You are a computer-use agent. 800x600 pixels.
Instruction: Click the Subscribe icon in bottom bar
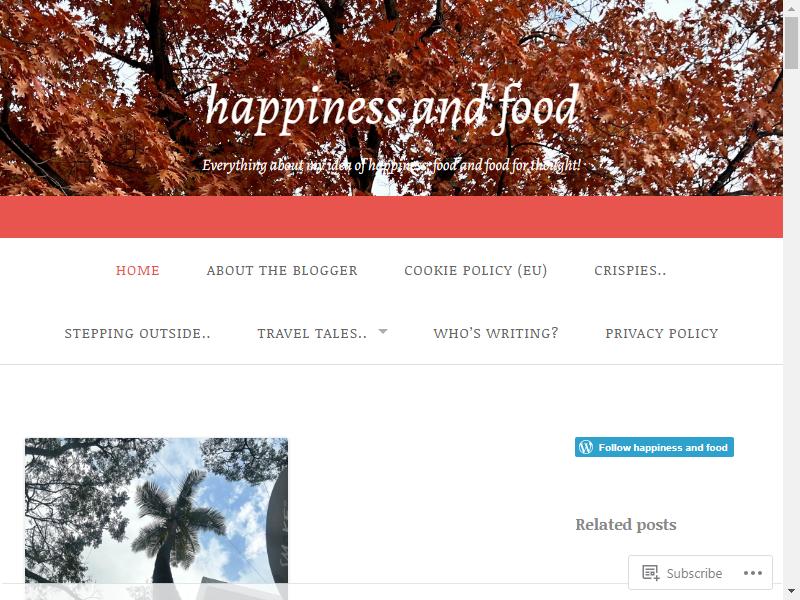[651, 573]
